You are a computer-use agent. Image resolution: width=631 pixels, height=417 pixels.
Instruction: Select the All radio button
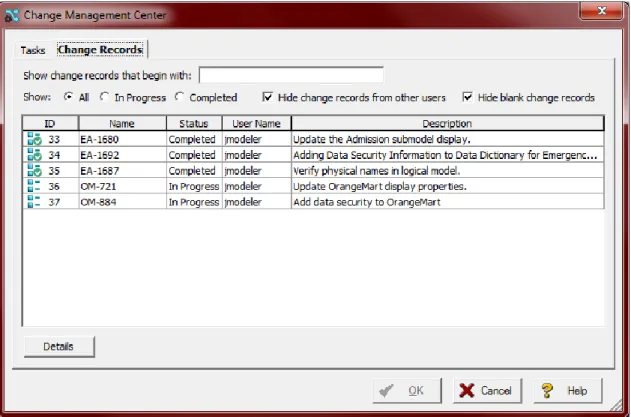point(69,97)
